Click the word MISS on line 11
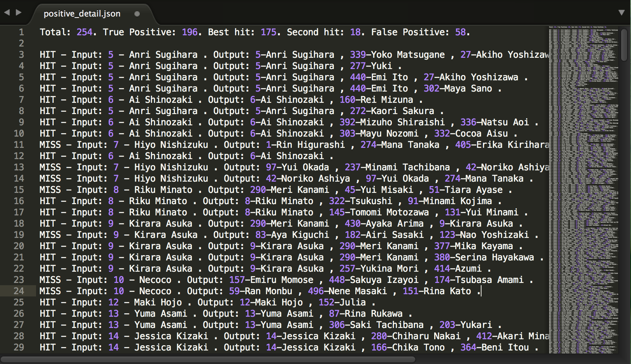The image size is (631, 364). [x=50, y=145]
